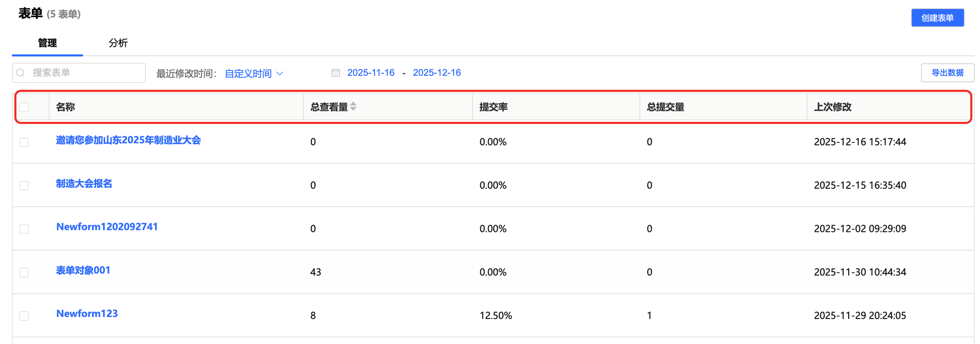Select the checkbox for 制造大会报名
Viewport: 980px width, 344px height.
tap(24, 185)
